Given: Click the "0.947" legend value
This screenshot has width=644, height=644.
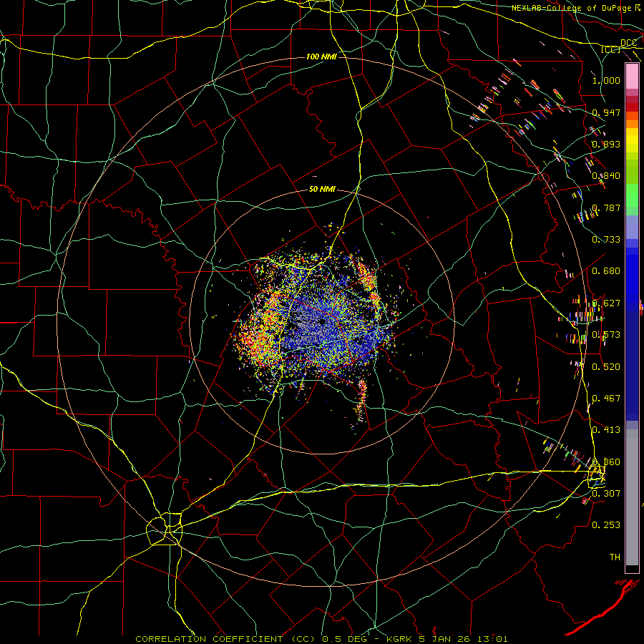Looking at the screenshot, I should coord(606,112).
